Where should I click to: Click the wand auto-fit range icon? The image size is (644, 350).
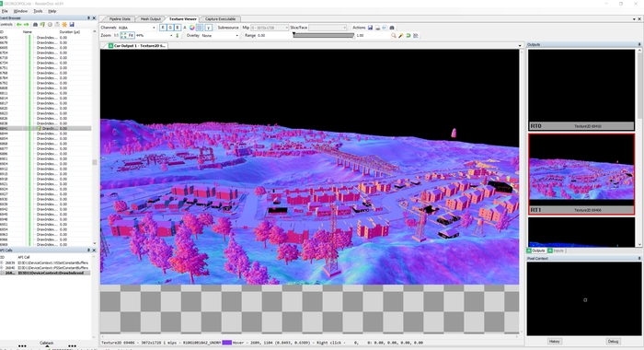point(401,35)
